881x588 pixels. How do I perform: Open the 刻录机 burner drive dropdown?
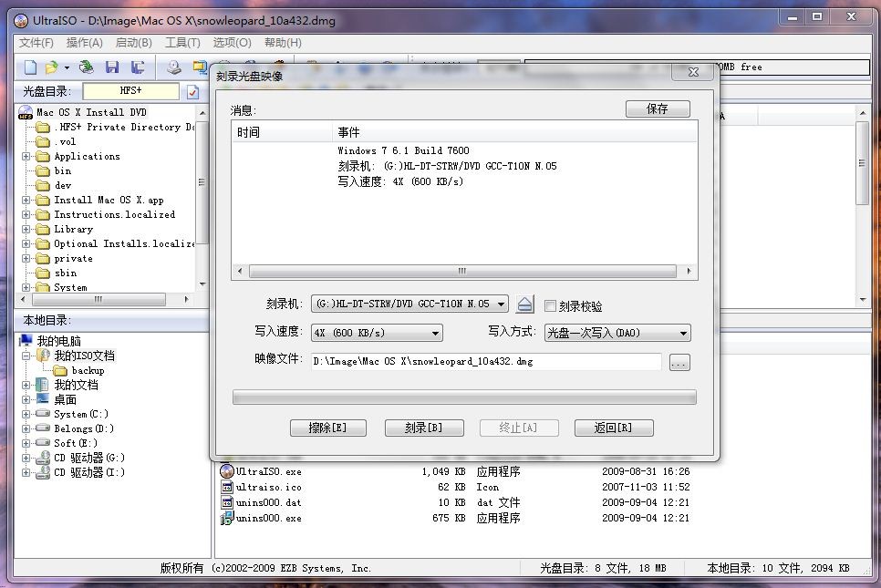coord(500,304)
